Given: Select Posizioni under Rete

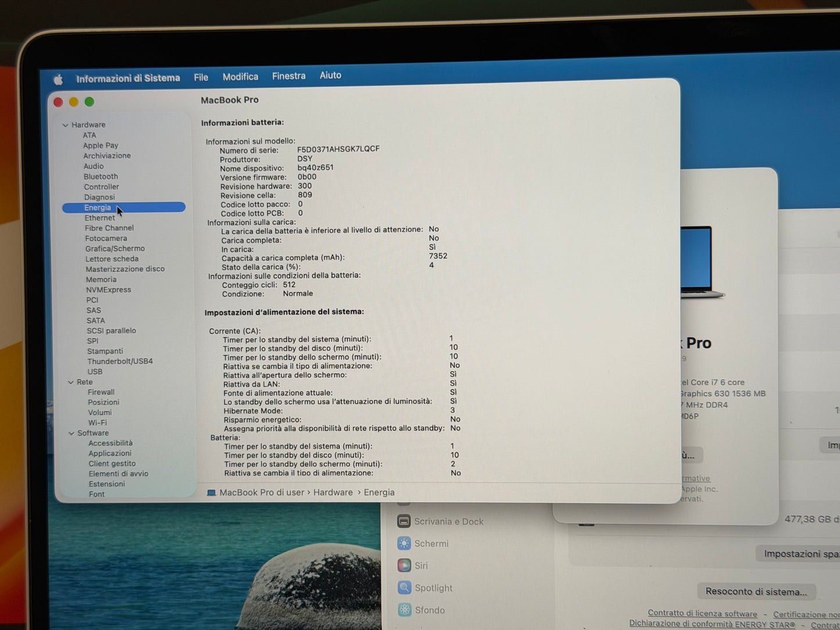Looking at the screenshot, I should 103,403.
